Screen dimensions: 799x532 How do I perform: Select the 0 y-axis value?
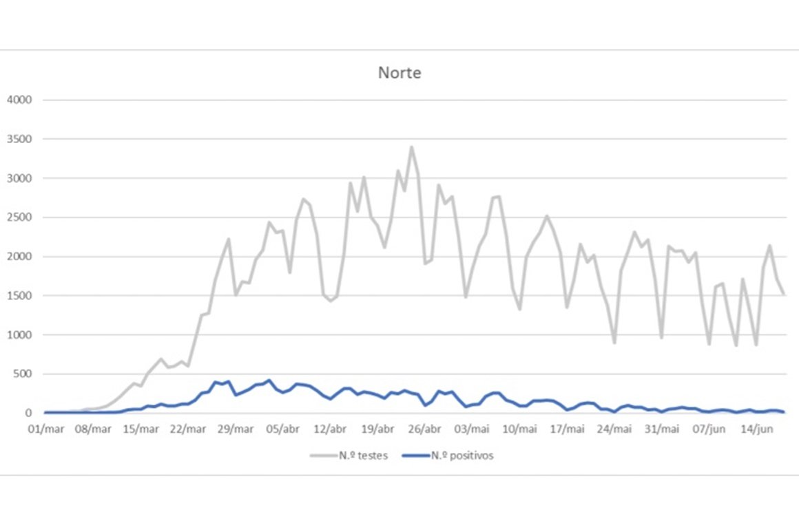pos(30,413)
